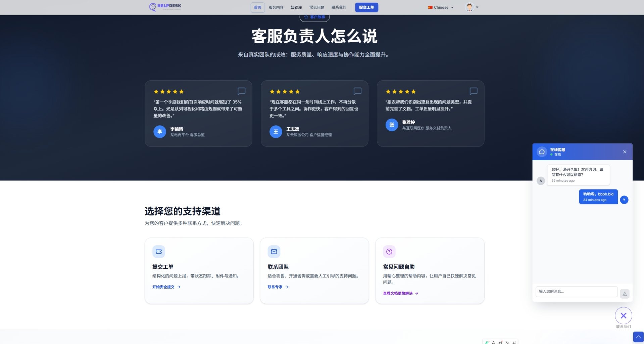644x344 pixels.
Task: Click the user Y avatar in the chat
Action: coord(624,200)
